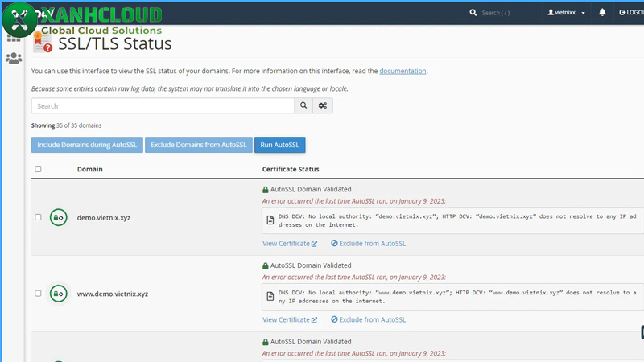Focus the domain Search input field
Viewport: 644px width, 362px height.
(x=163, y=105)
